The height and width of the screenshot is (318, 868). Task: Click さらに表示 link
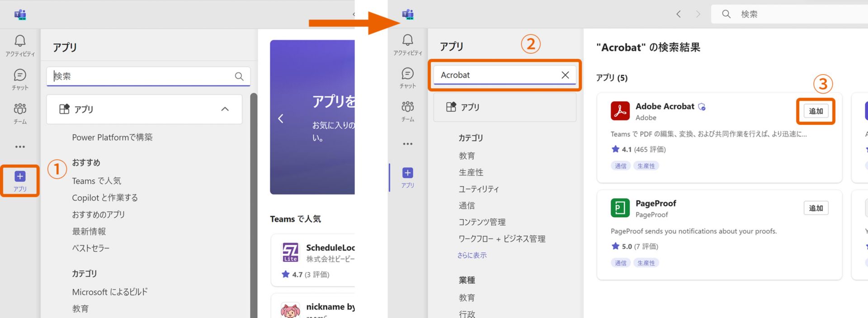point(472,255)
